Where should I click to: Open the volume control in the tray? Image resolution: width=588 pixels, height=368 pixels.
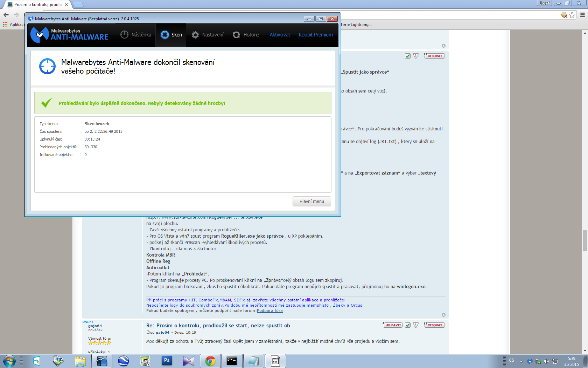coord(547,361)
